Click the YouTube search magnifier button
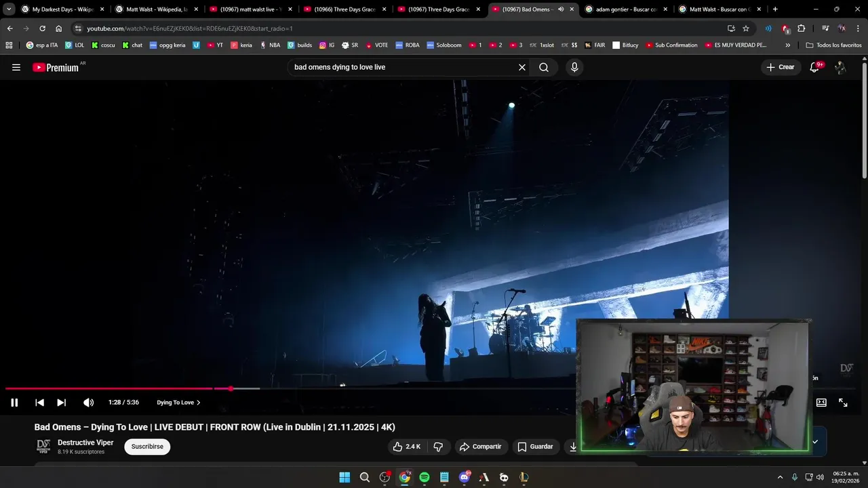 coord(544,67)
